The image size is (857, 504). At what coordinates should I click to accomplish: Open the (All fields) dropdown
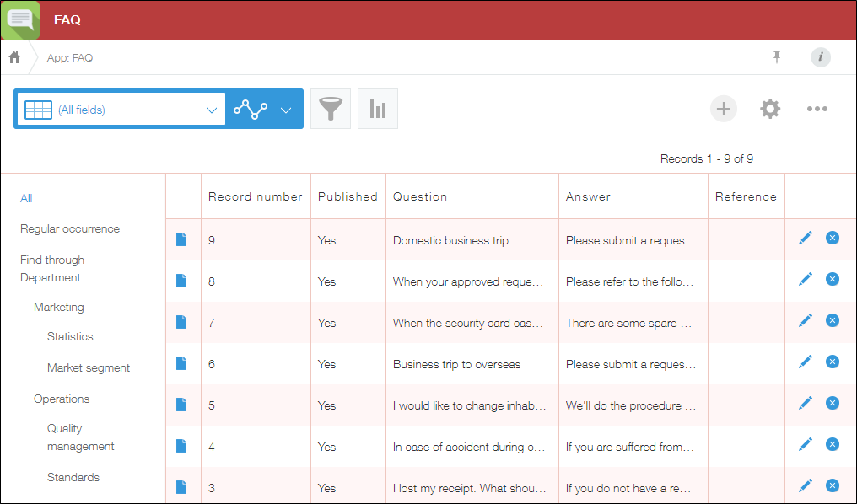tap(121, 109)
